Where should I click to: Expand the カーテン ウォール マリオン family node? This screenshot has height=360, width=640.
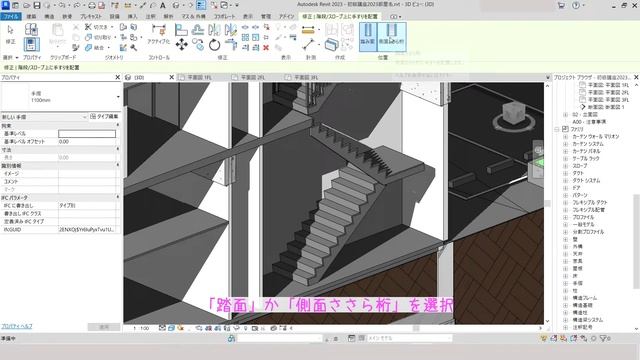click(566, 136)
